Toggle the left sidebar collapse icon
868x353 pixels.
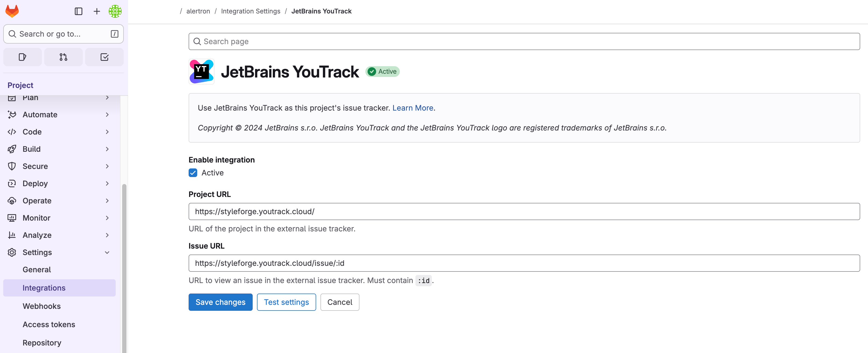79,11
